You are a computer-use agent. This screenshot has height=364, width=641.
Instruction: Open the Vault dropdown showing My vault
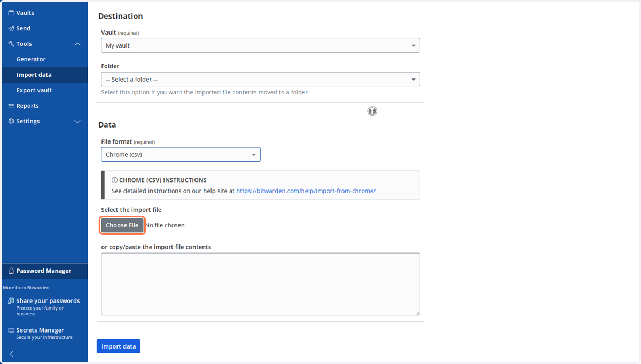click(261, 45)
